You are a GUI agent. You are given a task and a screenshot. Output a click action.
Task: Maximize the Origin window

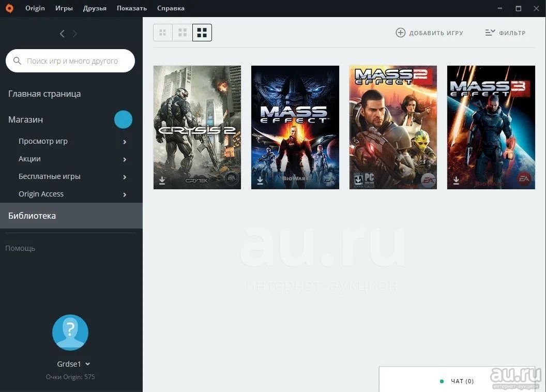click(519, 8)
